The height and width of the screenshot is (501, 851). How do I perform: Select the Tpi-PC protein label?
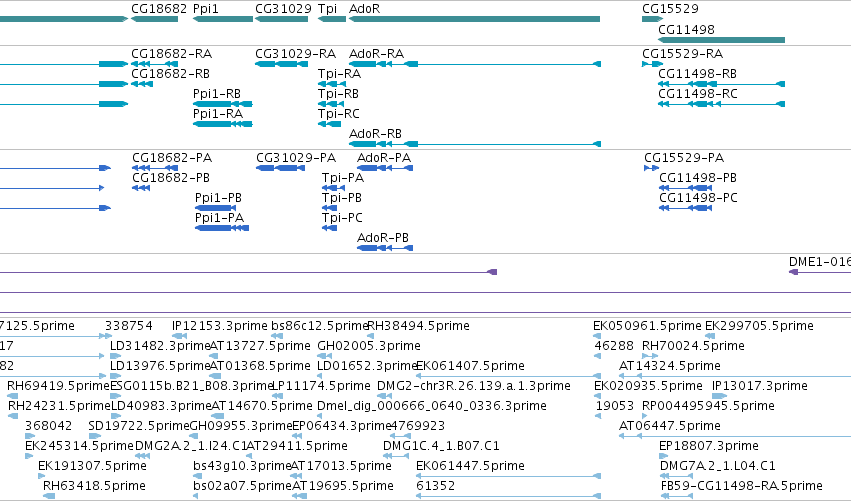(x=342, y=218)
